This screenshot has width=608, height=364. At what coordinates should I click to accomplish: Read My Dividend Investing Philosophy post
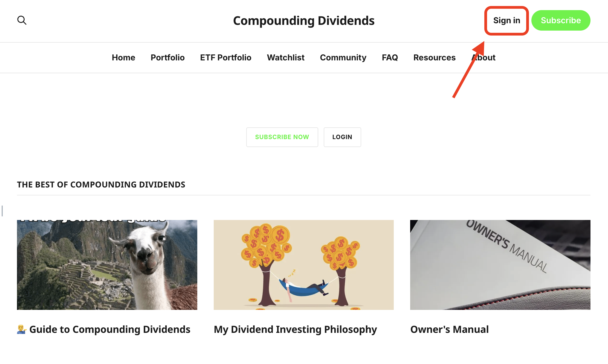295,329
